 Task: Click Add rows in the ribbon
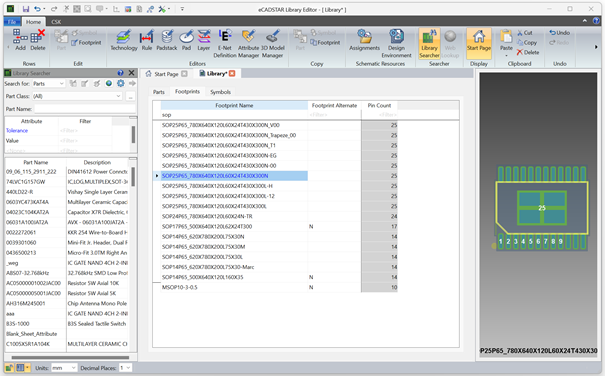point(20,40)
